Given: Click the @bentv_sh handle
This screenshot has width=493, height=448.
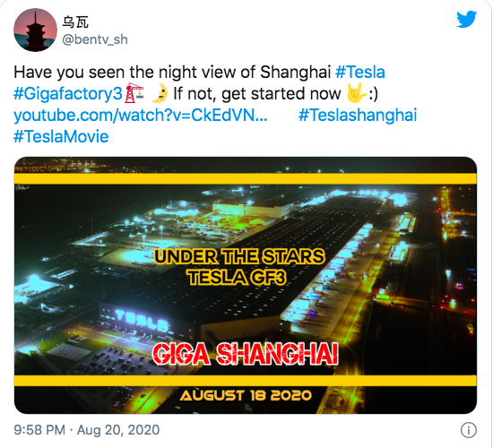Looking at the screenshot, I should click(95, 40).
